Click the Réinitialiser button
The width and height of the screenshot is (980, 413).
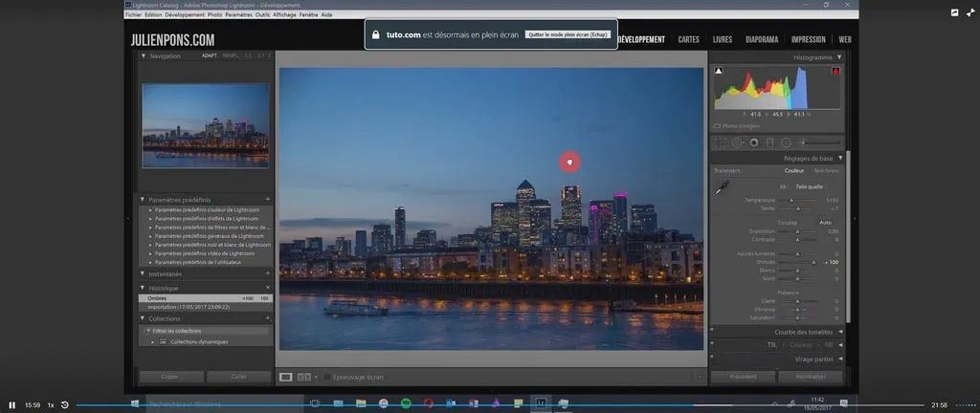(x=810, y=378)
